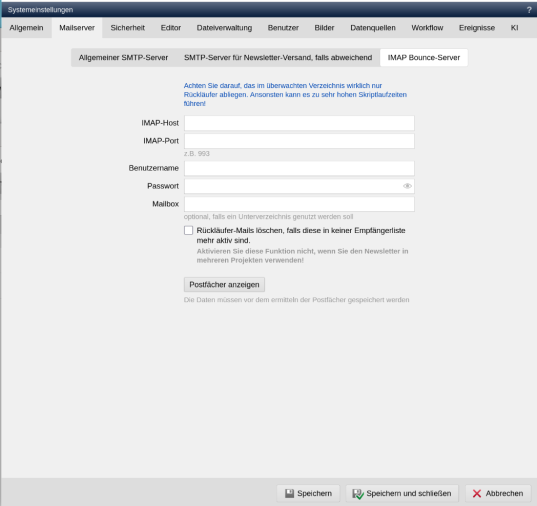Cancel with the Abbrechen button

pos(498,493)
